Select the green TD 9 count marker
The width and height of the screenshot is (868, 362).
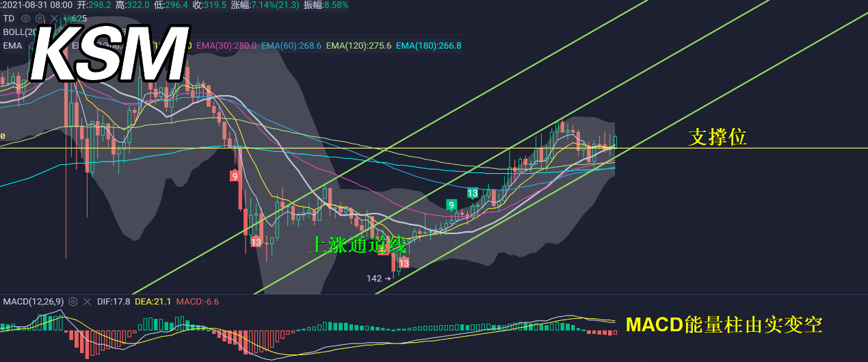pyautogui.click(x=451, y=205)
